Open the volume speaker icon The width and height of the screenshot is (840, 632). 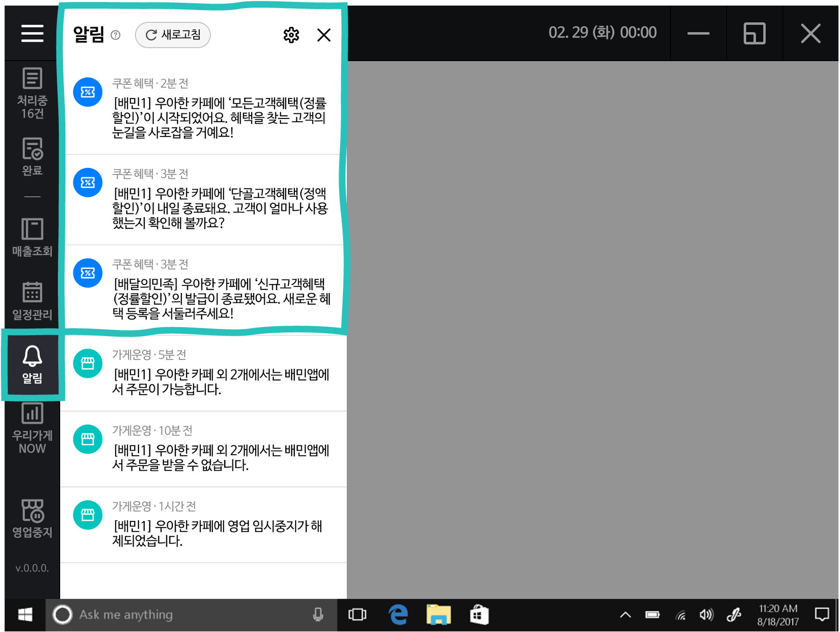(706, 615)
